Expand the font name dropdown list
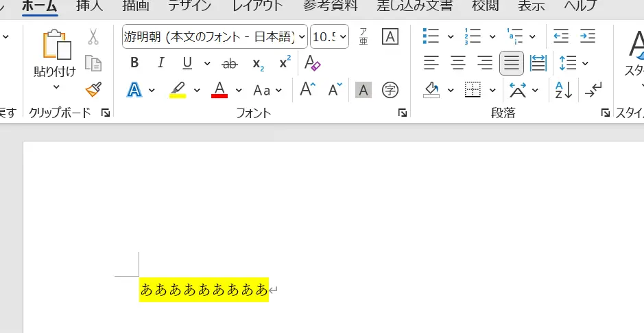This screenshot has height=333, width=644. coord(302,36)
